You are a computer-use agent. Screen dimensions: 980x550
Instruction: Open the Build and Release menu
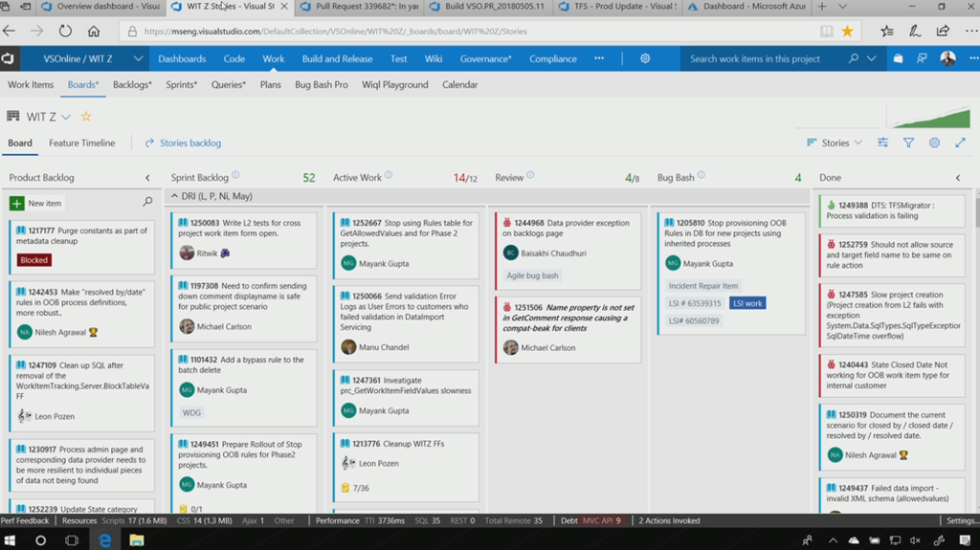pyautogui.click(x=337, y=58)
